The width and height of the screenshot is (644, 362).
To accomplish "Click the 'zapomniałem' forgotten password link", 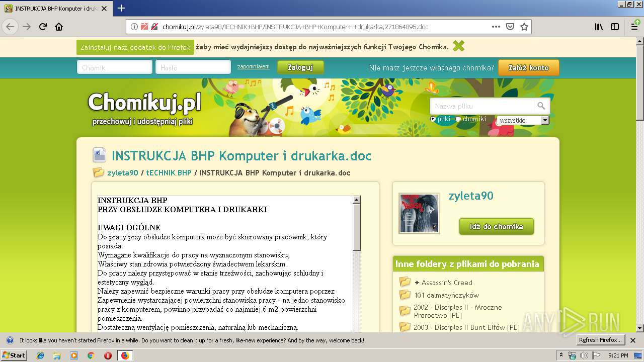I will tap(253, 66).
